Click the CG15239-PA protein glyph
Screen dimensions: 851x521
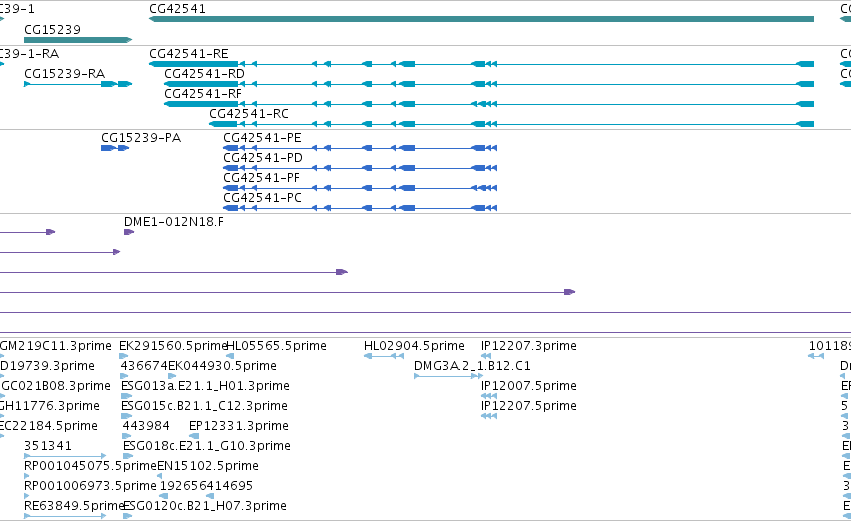[115, 148]
